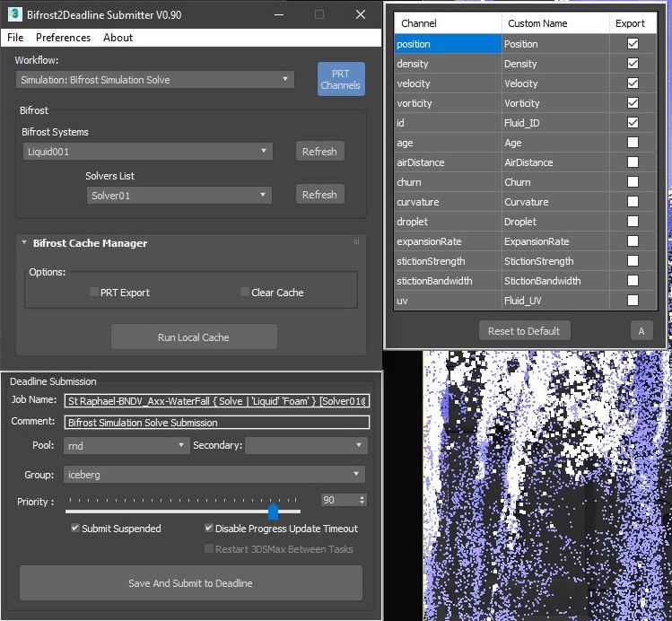The image size is (672, 621).
Task: Open the Workflow dropdown
Action: (154, 80)
